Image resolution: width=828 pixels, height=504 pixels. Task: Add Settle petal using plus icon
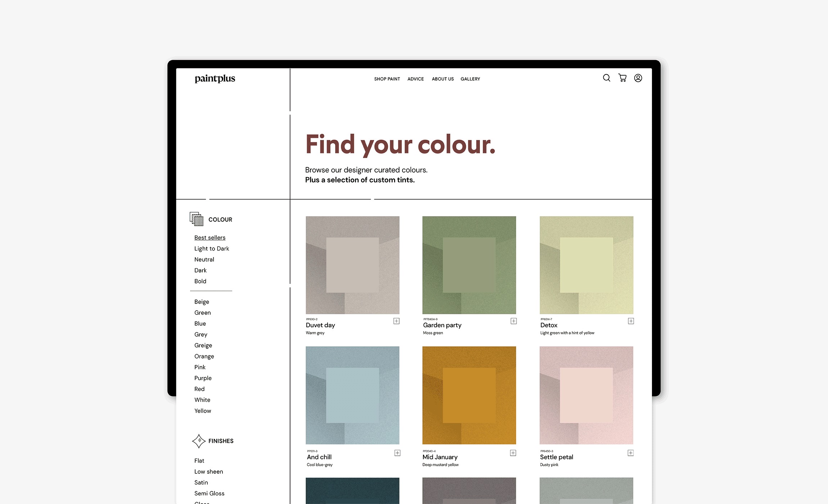[631, 453]
